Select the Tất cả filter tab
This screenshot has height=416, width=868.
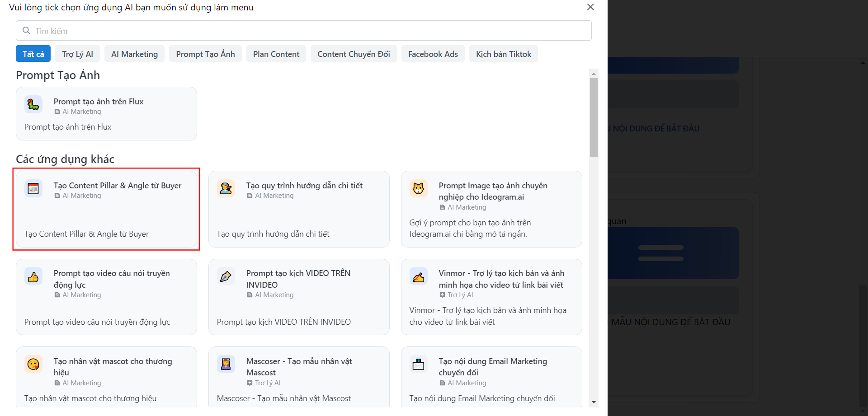(x=33, y=54)
